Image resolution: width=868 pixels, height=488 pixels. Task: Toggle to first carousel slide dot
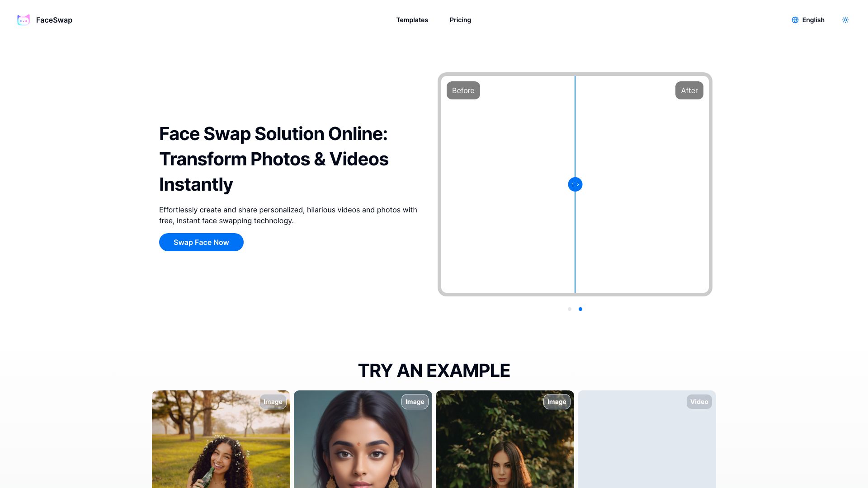(x=569, y=309)
